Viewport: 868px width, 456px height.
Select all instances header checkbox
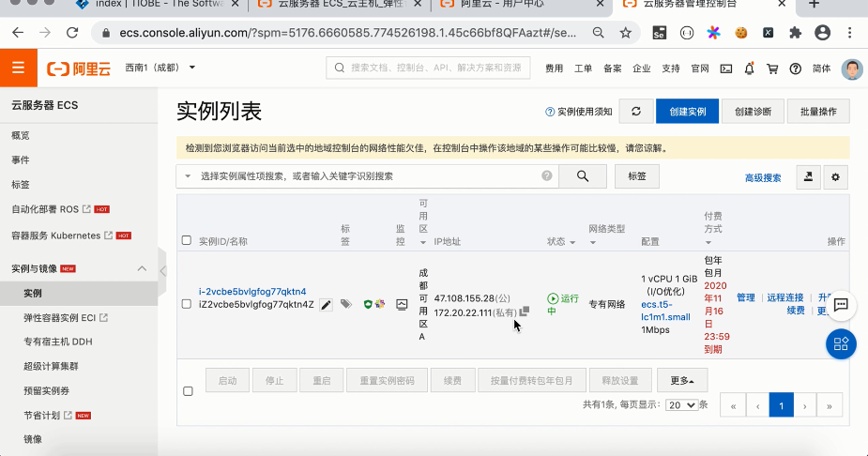[187, 240]
